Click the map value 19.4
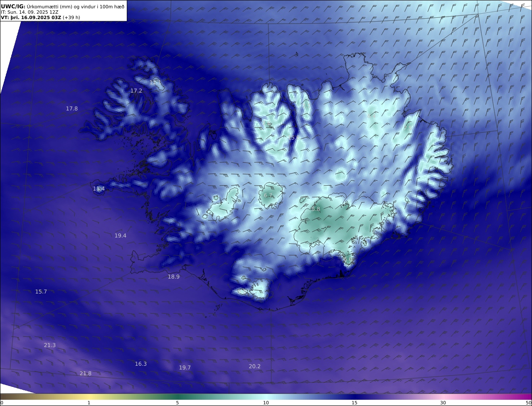Viewport: 532px width, 406px height. click(121, 235)
